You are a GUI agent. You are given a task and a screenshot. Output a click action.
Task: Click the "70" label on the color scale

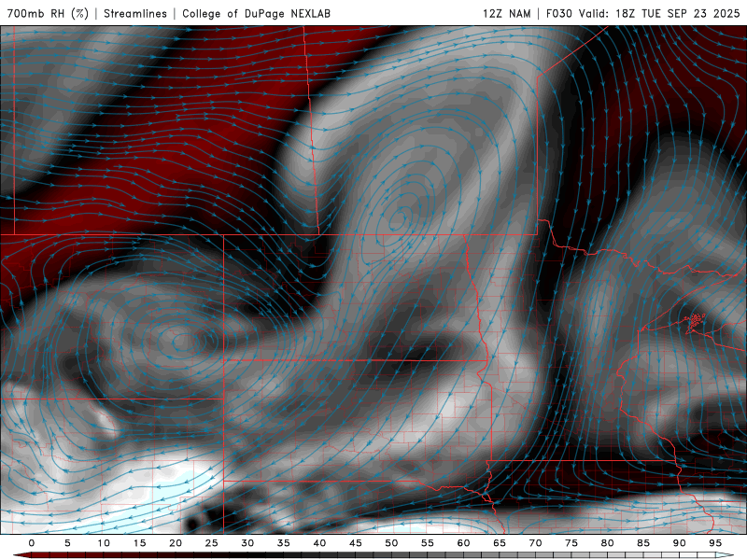point(535,543)
